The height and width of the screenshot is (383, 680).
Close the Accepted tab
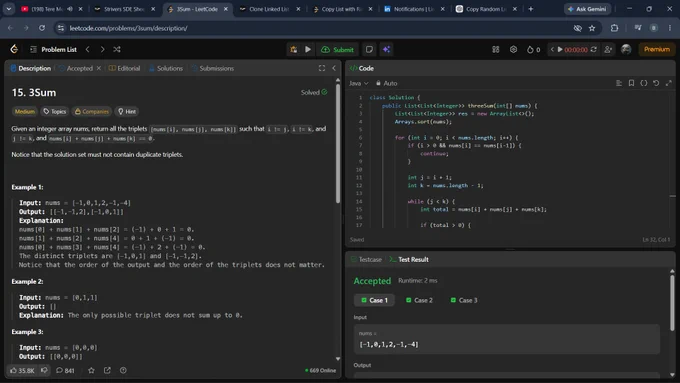(99, 68)
